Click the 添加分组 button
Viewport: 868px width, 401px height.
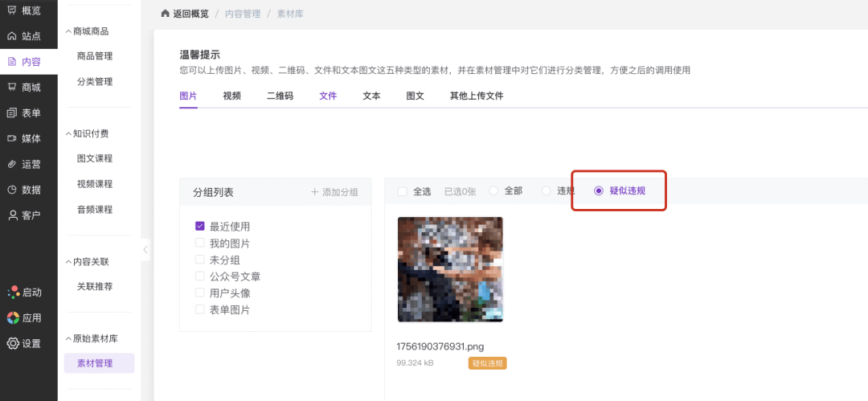(x=334, y=192)
